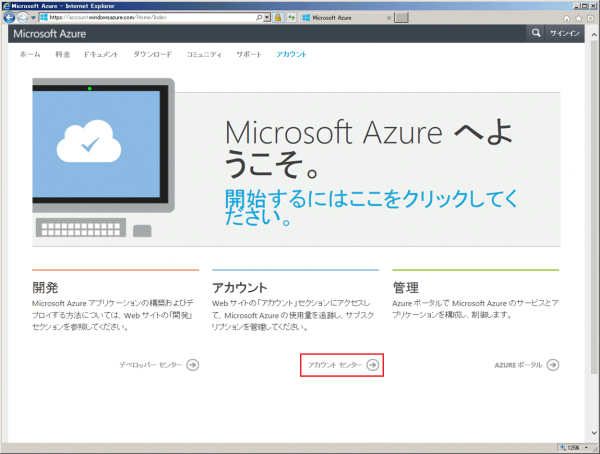Screen dimensions: 600x454
Task: Click the Microsoft Azure header logo
Action: [50, 34]
